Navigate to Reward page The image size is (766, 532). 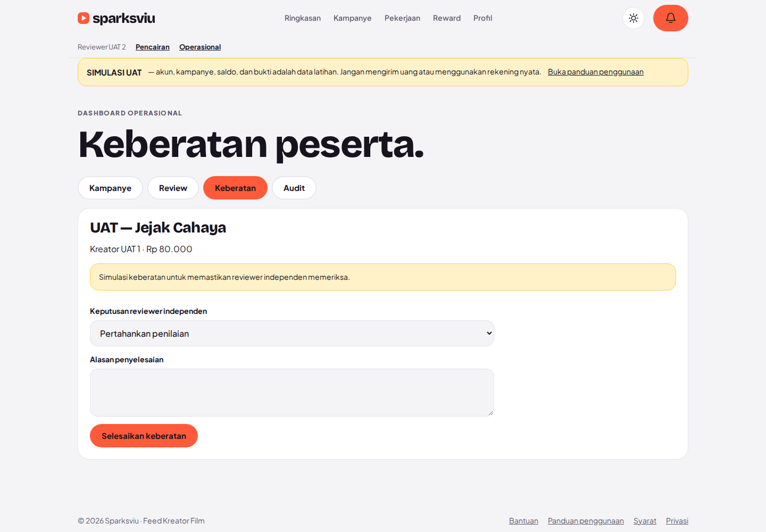click(x=447, y=18)
